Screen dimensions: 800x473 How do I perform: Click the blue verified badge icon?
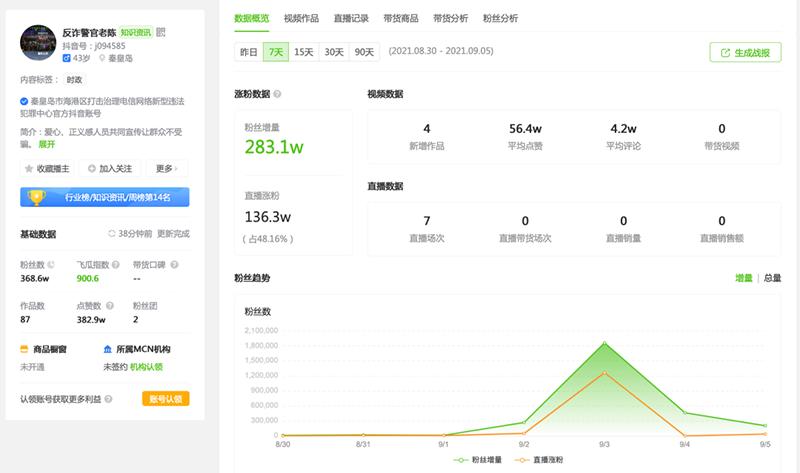(x=24, y=101)
